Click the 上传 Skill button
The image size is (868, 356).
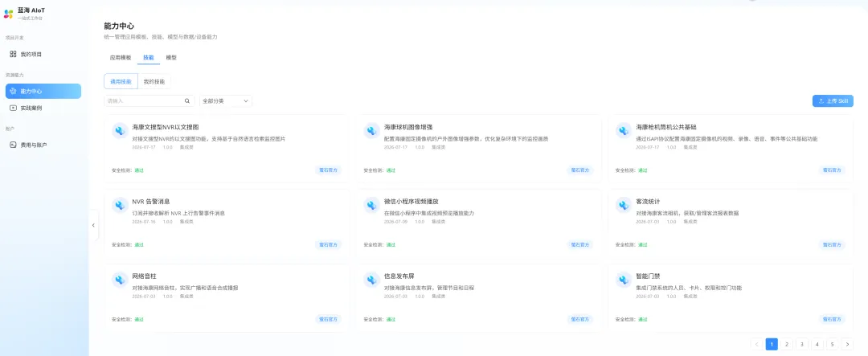tap(833, 100)
